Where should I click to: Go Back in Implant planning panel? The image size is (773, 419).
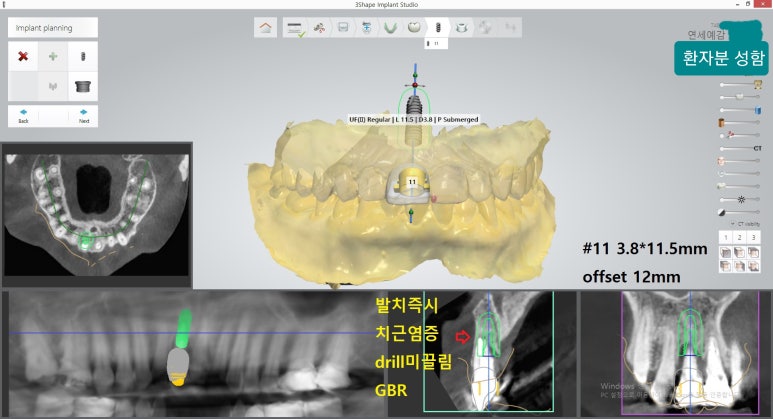click(x=23, y=115)
